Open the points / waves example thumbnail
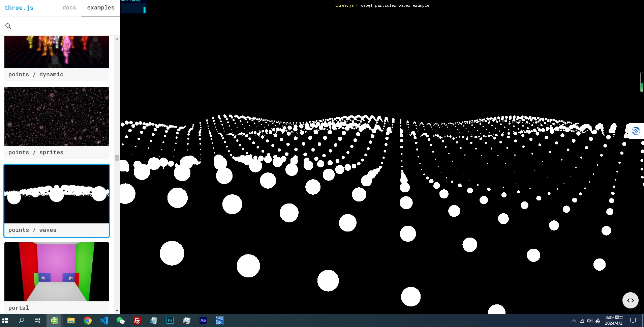 coord(57,194)
